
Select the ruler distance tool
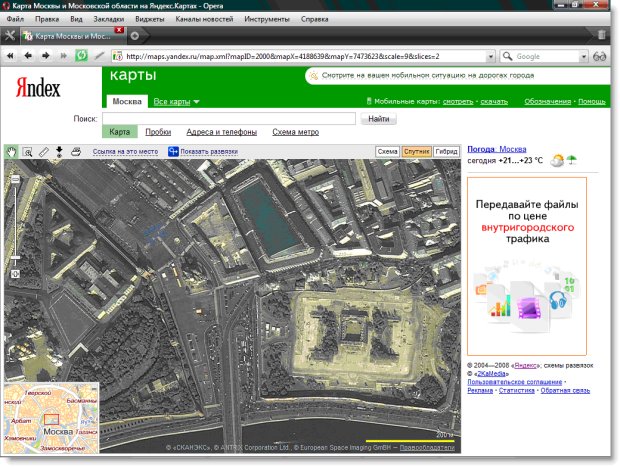pos(43,152)
